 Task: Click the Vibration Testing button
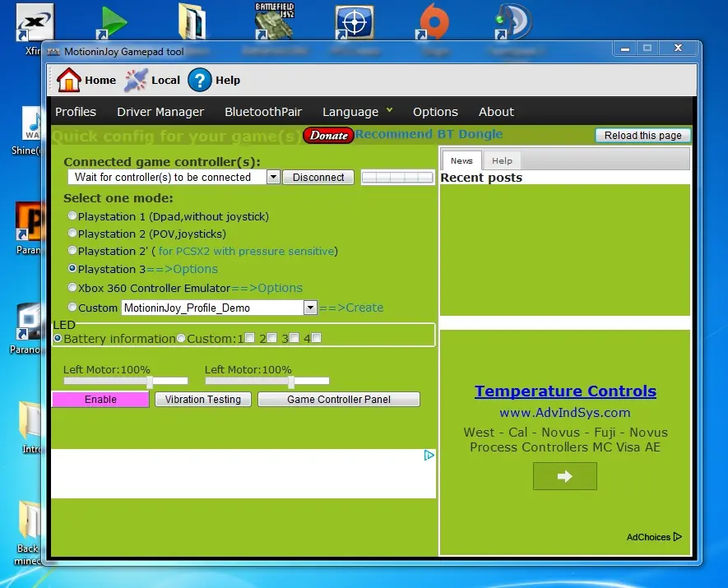click(203, 399)
